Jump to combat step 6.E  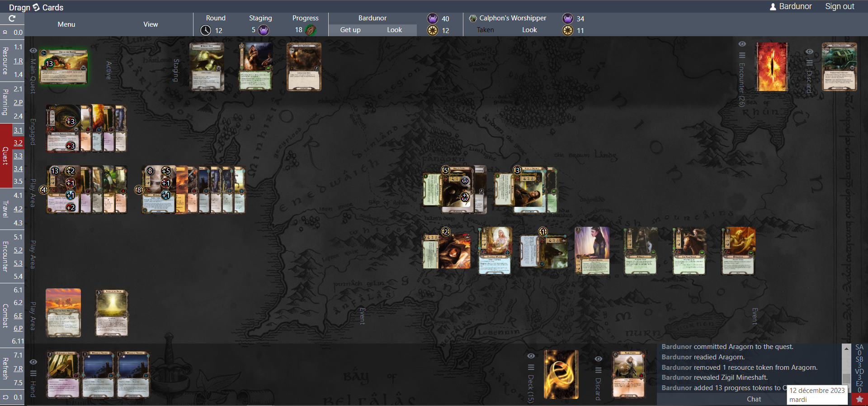point(18,315)
